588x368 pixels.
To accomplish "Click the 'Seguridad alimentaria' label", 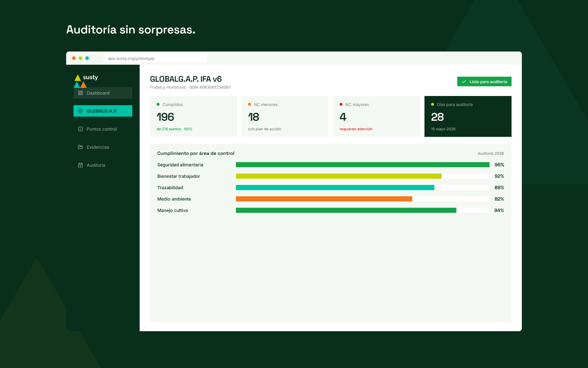I will pos(180,165).
